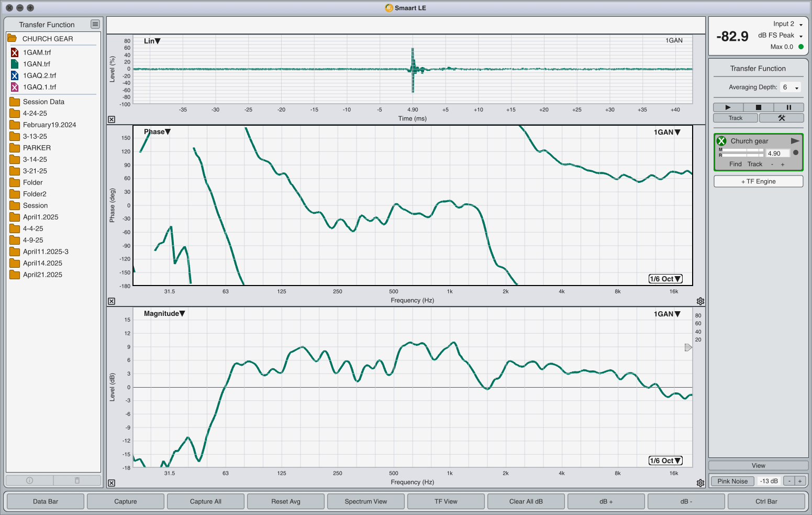The image size is (812, 515).
Task: Click the delay time field showing 4.90
Action: [777, 154]
